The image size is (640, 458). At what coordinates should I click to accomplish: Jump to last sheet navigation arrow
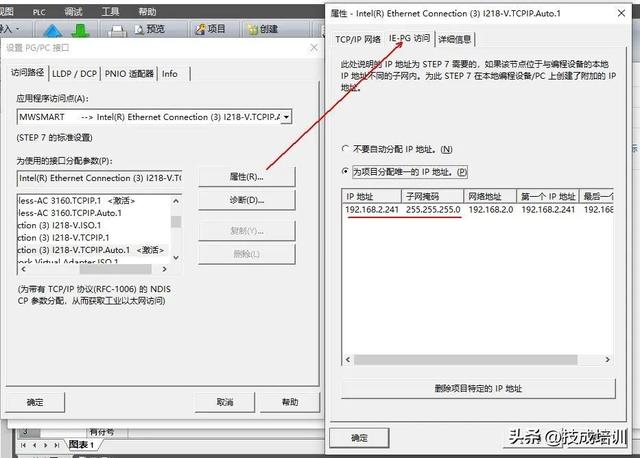coord(57,445)
